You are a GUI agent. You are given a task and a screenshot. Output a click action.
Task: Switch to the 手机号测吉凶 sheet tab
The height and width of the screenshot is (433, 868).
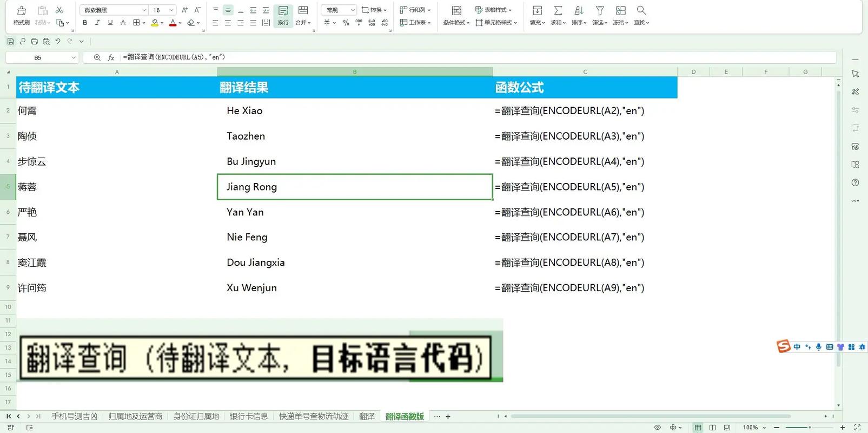[x=75, y=416]
